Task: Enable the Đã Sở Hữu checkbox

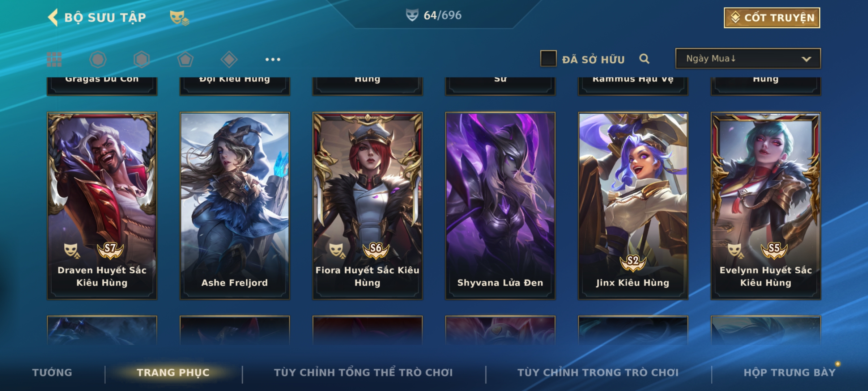Action: pyautogui.click(x=548, y=59)
